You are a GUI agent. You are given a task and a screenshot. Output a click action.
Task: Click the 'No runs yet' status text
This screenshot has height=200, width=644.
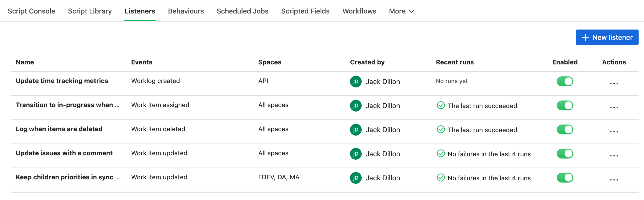pos(452,81)
